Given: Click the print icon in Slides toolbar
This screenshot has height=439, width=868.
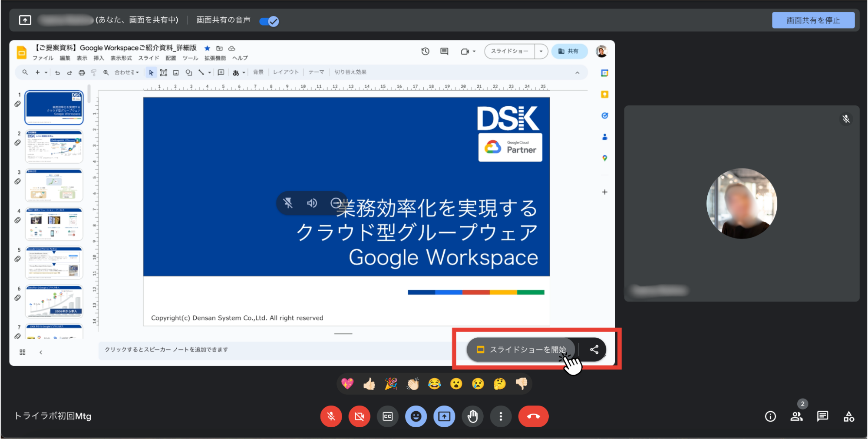Looking at the screenshot, I should (x=82, y=72).
